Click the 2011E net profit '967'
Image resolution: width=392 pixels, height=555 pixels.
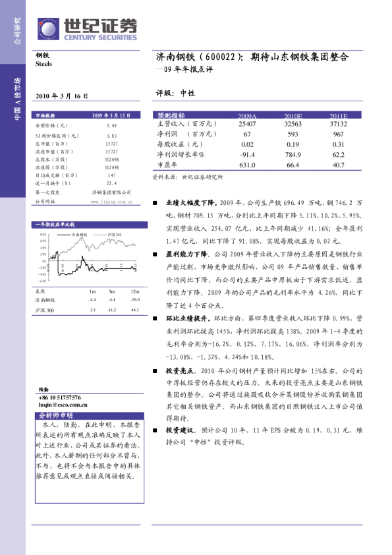point(339,134)
